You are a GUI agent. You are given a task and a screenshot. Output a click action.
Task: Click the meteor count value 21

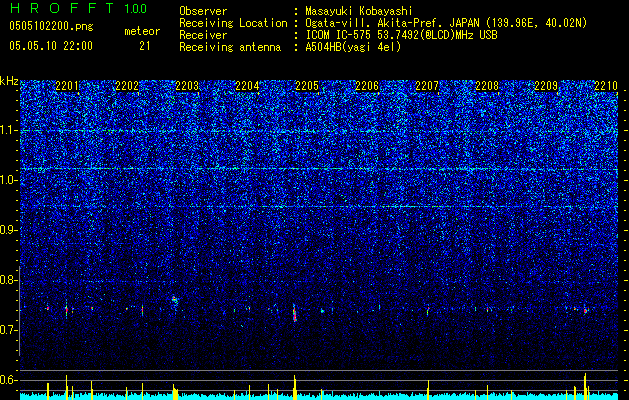tap(145, 46)
